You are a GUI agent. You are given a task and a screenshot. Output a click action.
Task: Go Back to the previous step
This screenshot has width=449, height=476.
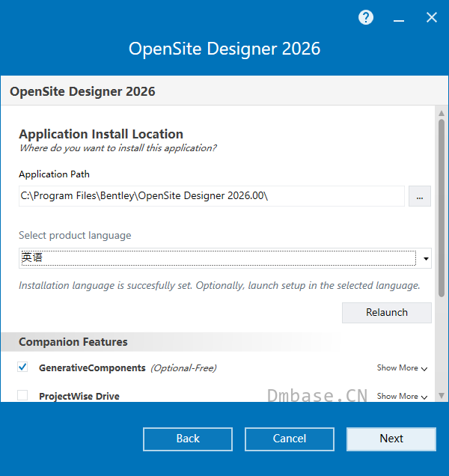pos(188,439)
